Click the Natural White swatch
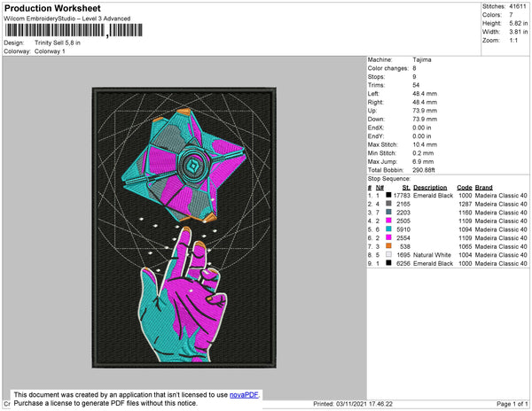 pos(388,254)
